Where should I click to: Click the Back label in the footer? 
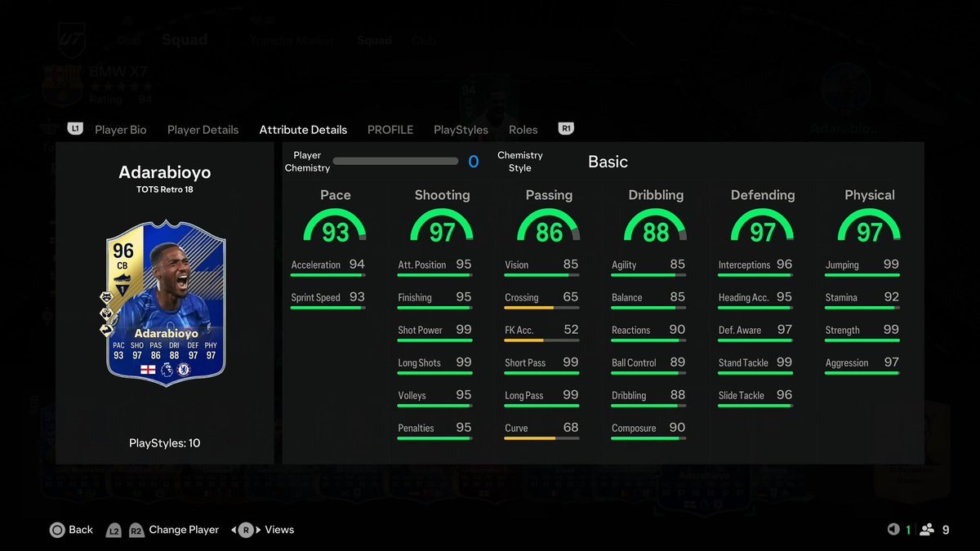click(x=81, y=530)
